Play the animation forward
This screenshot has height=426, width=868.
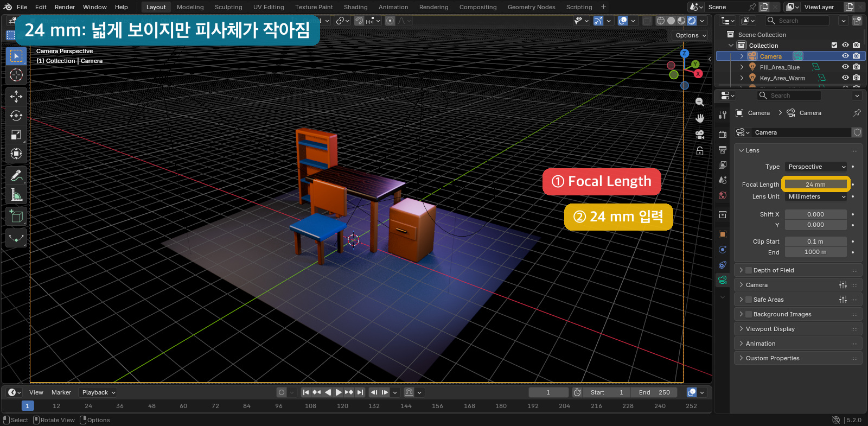[x=339, y=392]
